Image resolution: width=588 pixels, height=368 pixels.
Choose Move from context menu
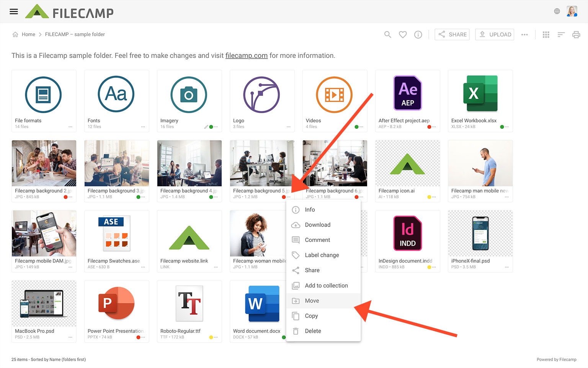(x=323, y=301)
